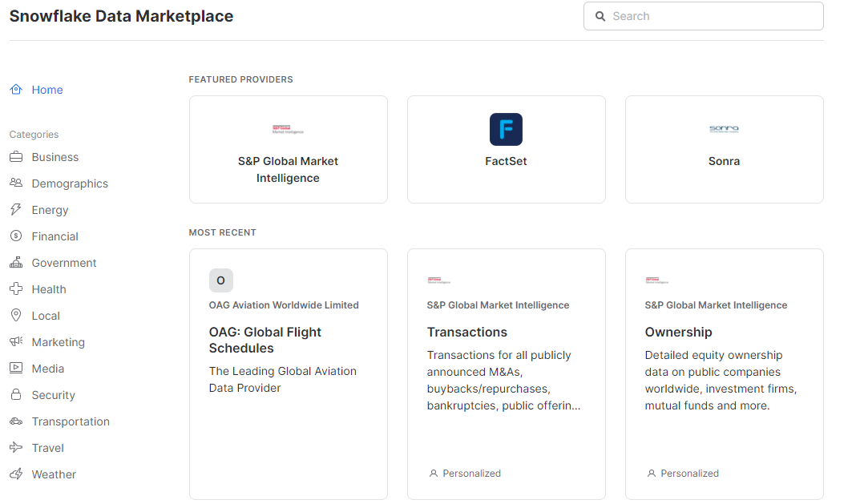Click the Transportation car icon
856x504 pixels.
[16, 421]
